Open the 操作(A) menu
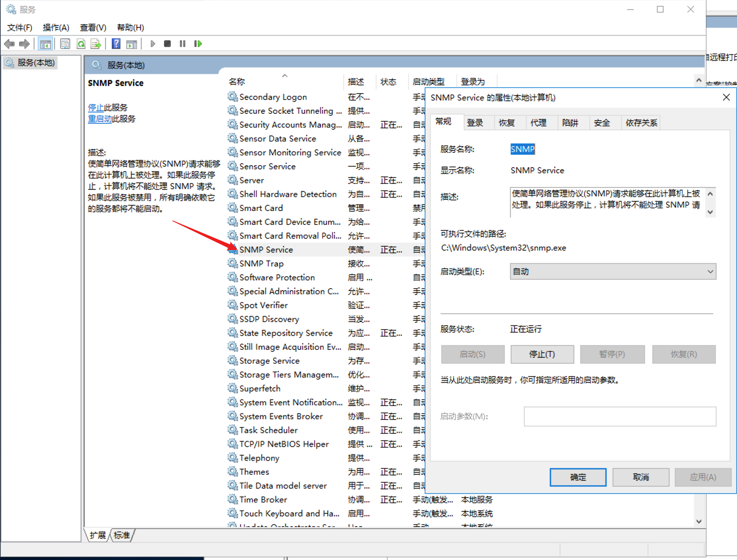Image resolution: width=737 pixels, height=560 pixels. 56,28
